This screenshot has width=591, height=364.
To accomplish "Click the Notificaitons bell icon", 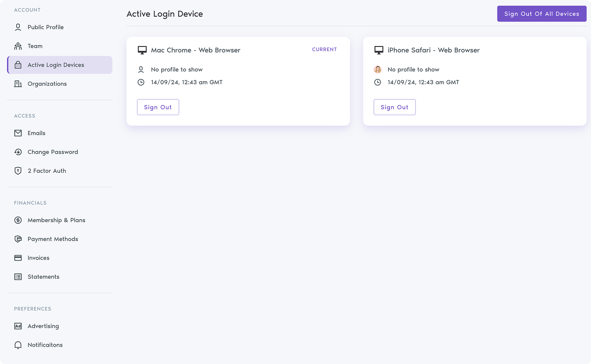I will click(x=18, y=345).
